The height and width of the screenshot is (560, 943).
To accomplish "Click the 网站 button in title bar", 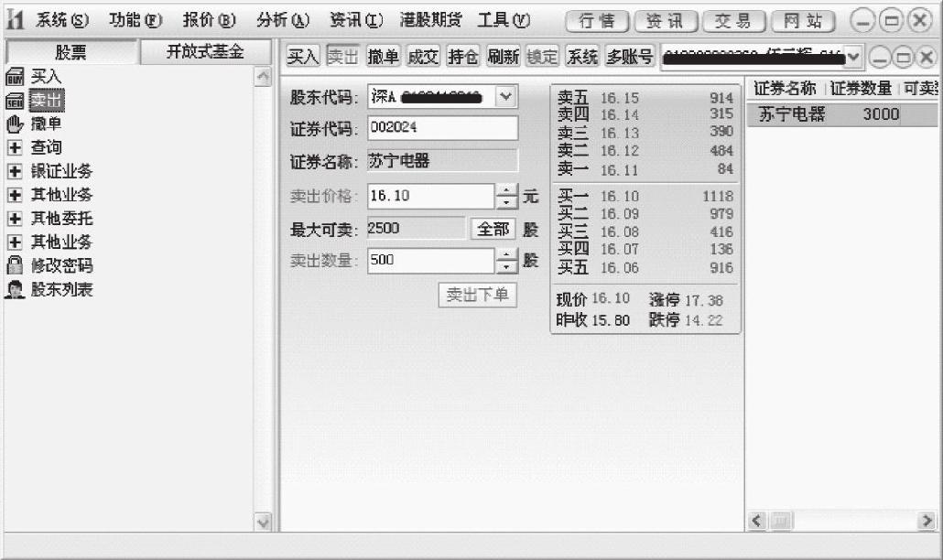I will coord(803,22).
